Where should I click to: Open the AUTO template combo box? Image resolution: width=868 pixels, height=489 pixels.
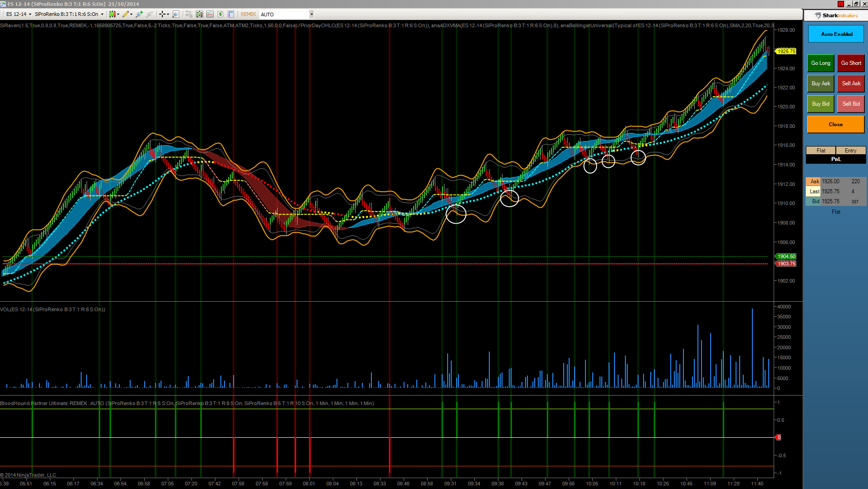point(287,14)
